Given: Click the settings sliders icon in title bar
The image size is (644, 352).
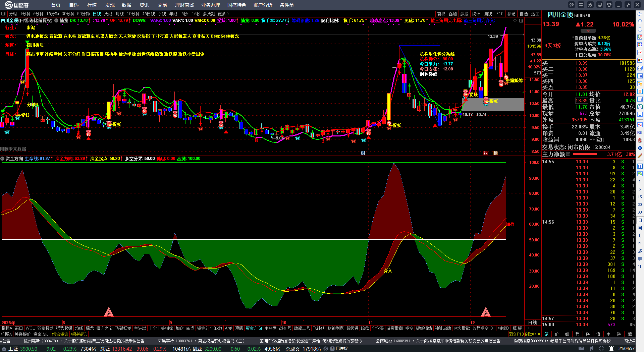Looking at the screenshot, I should (x=581, y=5).
